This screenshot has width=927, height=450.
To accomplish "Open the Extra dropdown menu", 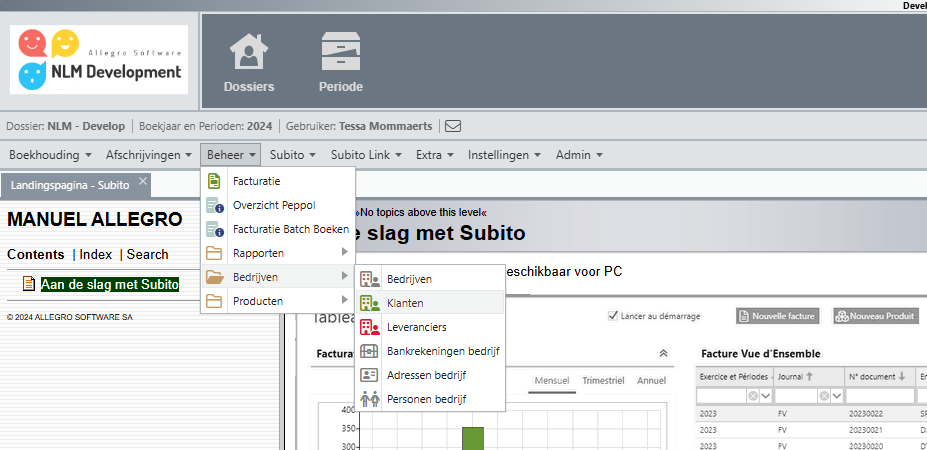I will pyautogui.click(x=435, y=155).
